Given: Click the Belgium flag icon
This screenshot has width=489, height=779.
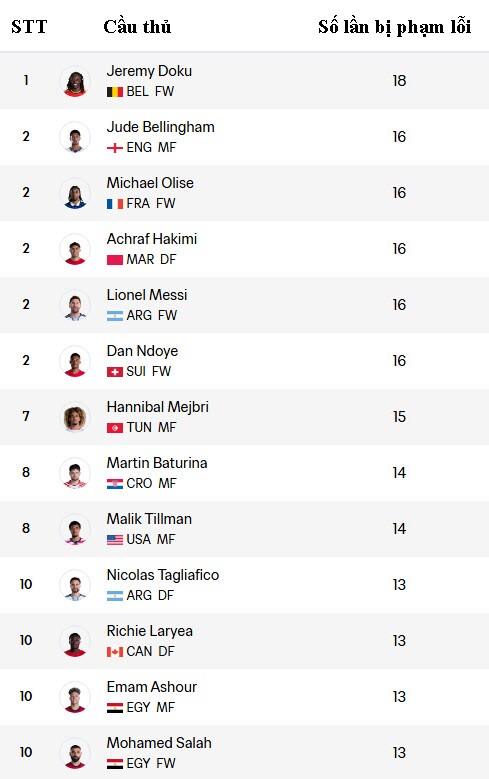Looking at the screenshot, I should [x=115, y=92].
